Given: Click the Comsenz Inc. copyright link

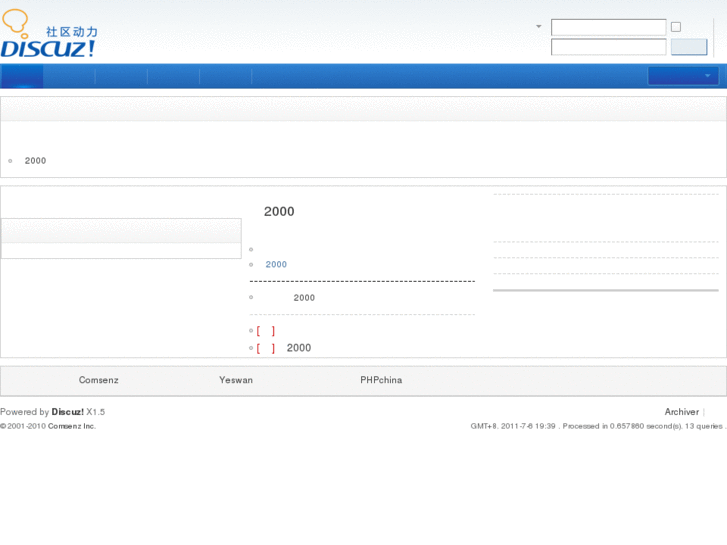Looking at the screenshot, I should pos(72,426).
